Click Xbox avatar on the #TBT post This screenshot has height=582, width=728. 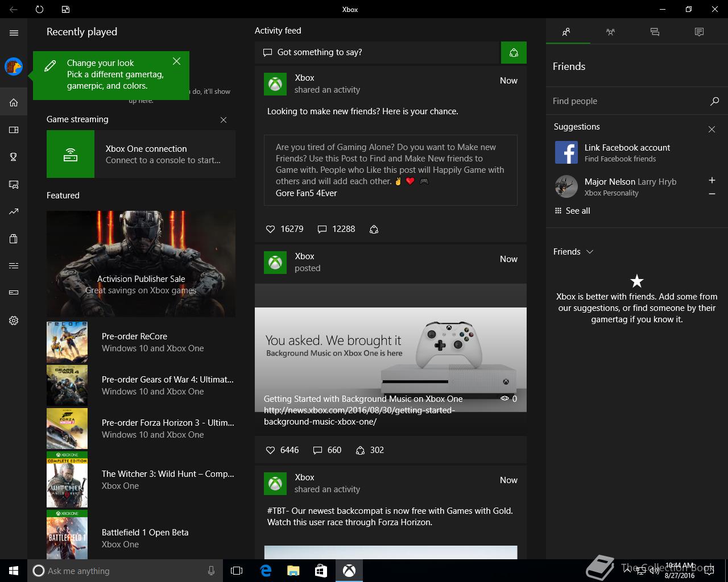point(275,484)
